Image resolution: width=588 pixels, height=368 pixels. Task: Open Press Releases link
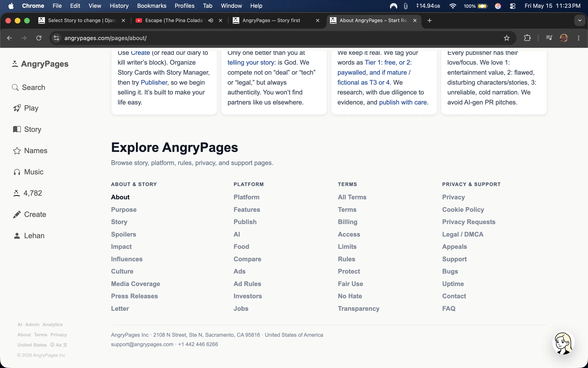(x=134, y=296)
